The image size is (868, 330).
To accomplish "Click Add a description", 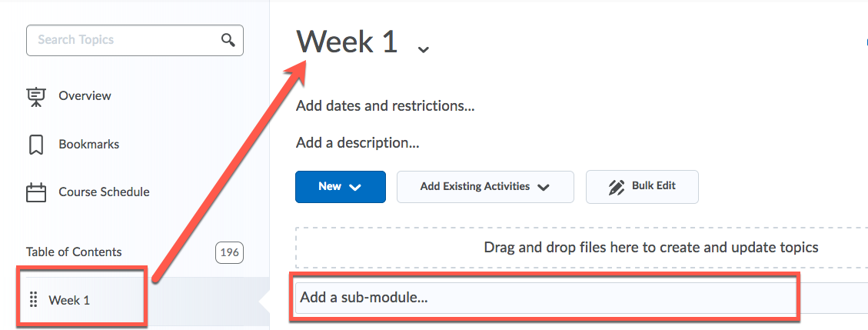I will point(357,142).
